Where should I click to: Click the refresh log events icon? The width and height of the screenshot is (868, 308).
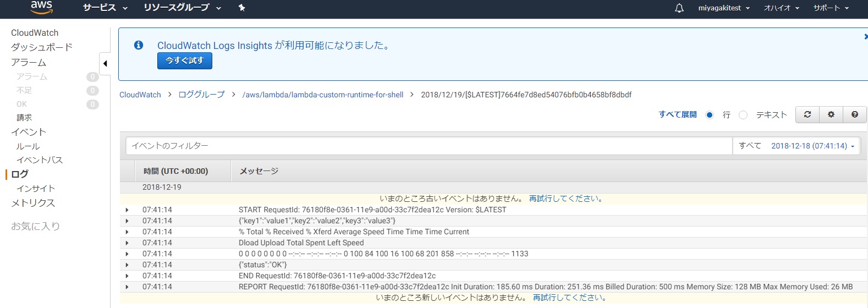(807, 114)
